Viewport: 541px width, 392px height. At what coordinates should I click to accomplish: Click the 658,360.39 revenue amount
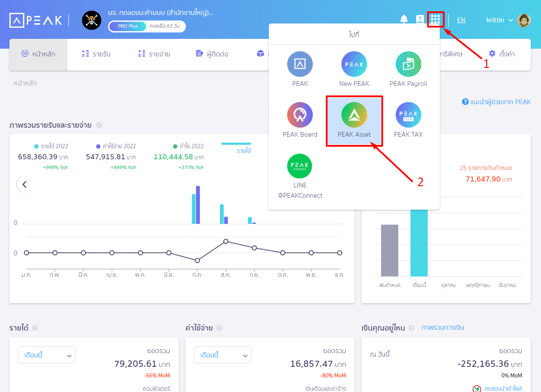click(x=38, y=157)
